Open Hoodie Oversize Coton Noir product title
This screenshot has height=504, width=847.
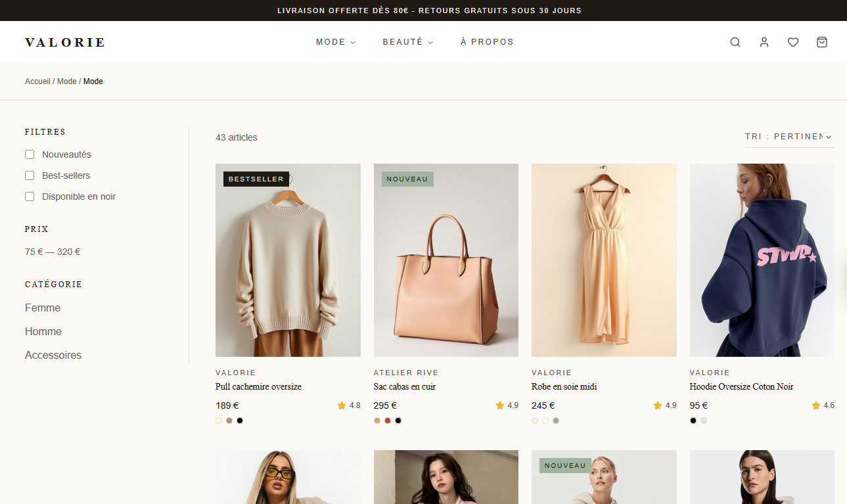coord(741,387)
